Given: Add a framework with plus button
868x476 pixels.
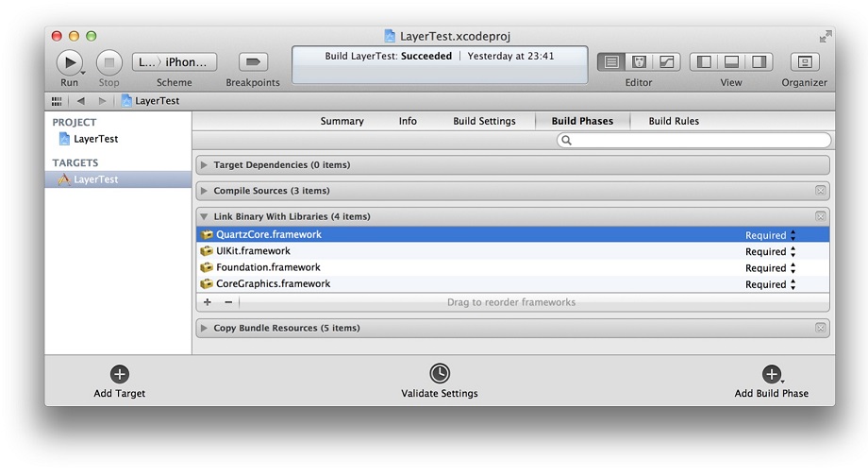Looking at the screenshot, I should coord(207,302).
